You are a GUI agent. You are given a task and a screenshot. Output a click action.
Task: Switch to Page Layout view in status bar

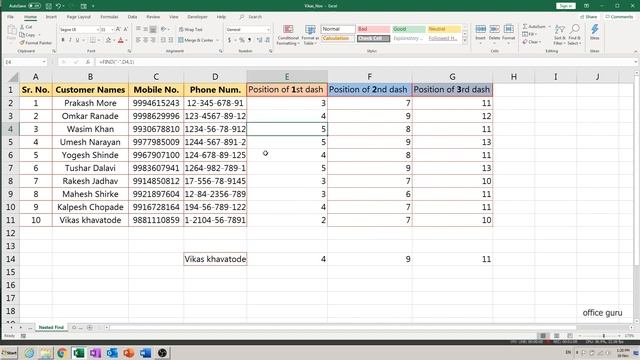(x=556, y=336)
